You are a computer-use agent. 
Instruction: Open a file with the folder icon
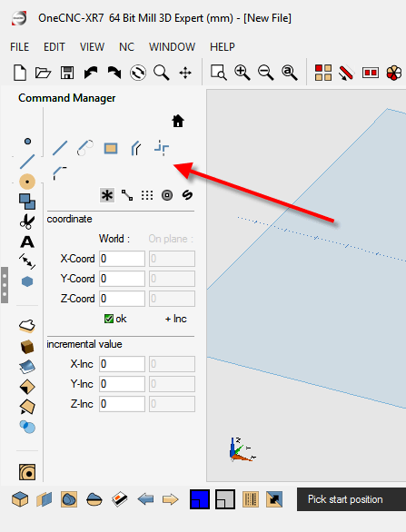pos(43,73)
